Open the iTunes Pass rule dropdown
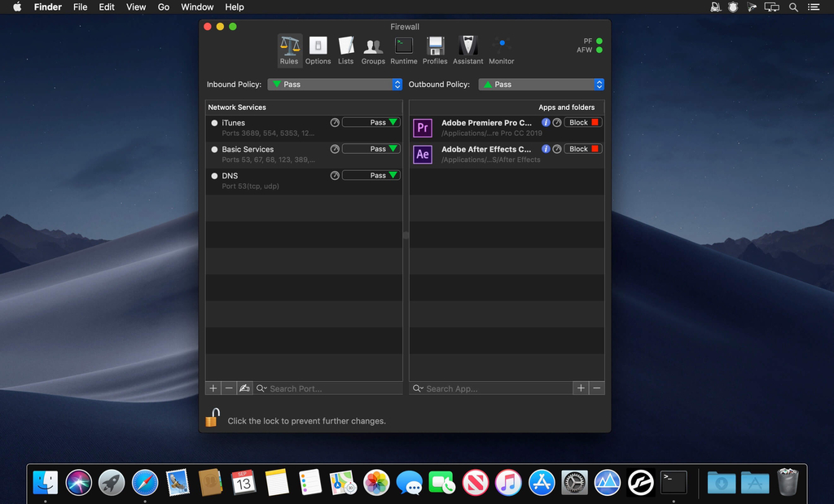The image size is (834, 504). click(371, 123)
